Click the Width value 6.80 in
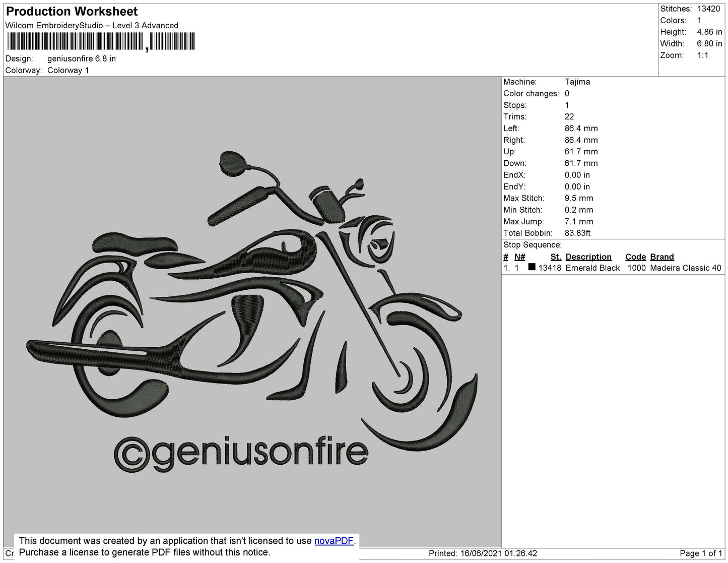 coord(709,44)
